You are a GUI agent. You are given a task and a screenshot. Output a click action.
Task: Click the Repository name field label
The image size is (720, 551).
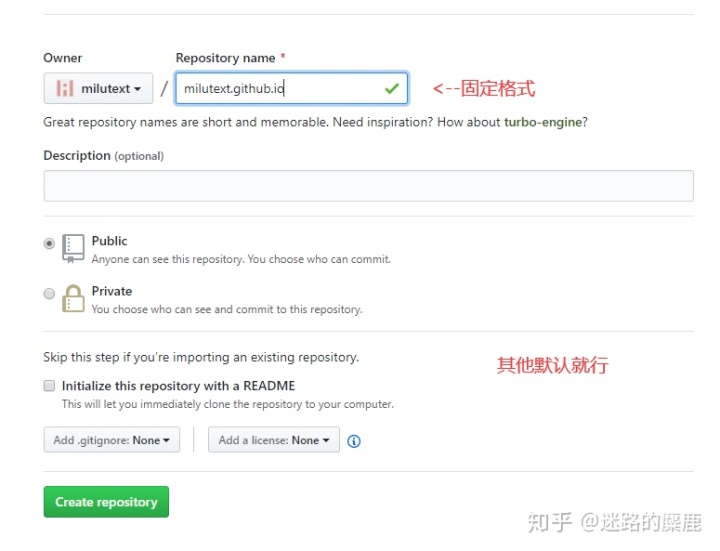225,58
